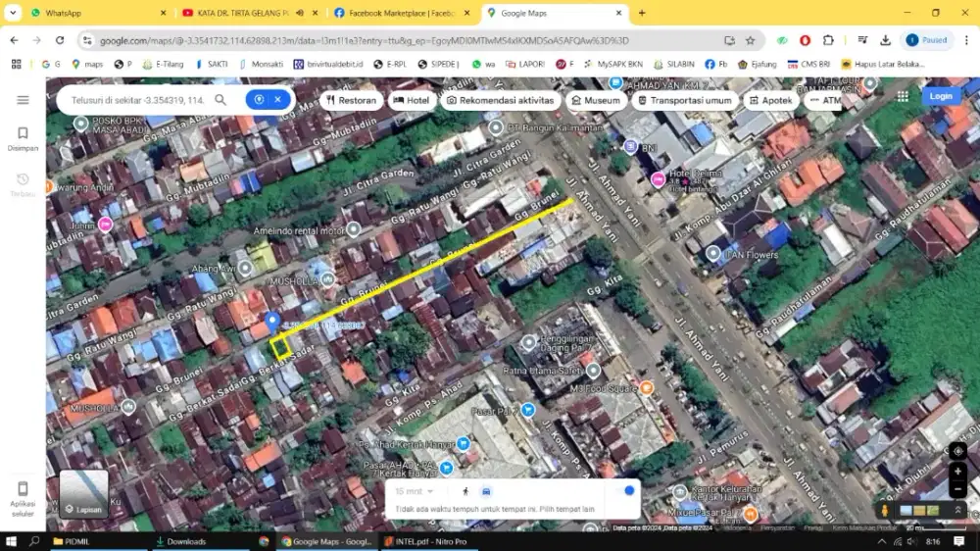Click the Aplikasi seluler phone icon
980x551 pixels.
point(23,488)
